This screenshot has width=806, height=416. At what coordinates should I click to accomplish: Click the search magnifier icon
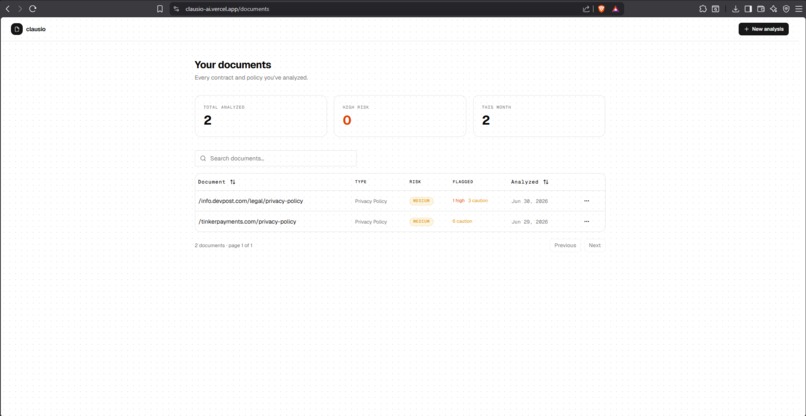[x=203, y=158]
